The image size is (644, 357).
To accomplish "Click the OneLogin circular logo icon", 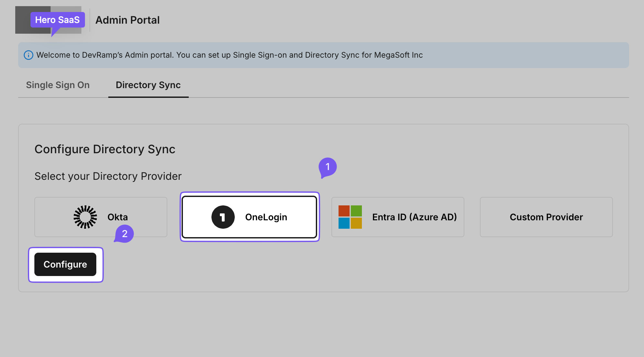I will click(222, 217).
